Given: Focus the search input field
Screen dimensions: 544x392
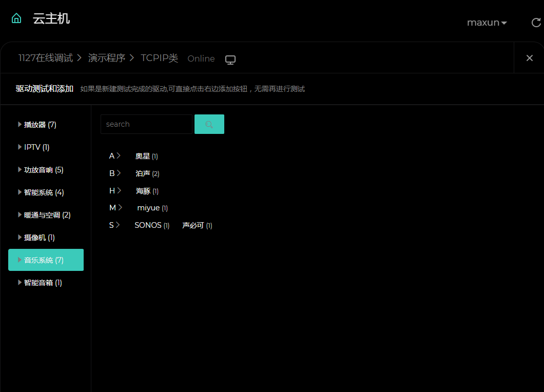Looking at the screenshot, I should pos(146,124).
